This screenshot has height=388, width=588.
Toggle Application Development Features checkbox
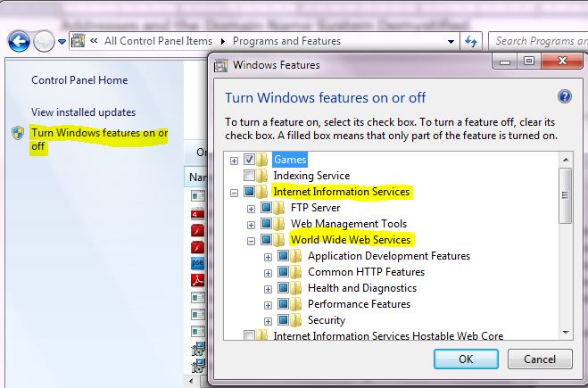point(283,256)
